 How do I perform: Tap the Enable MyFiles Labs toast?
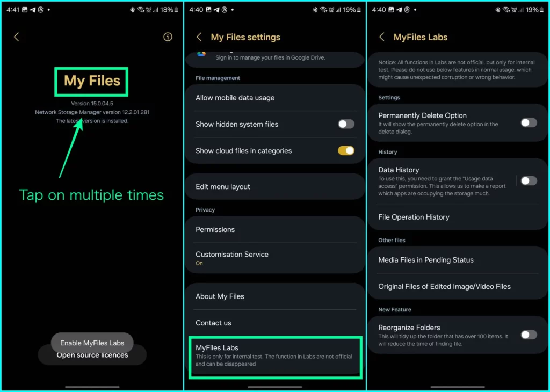click(x=92, y=343)
